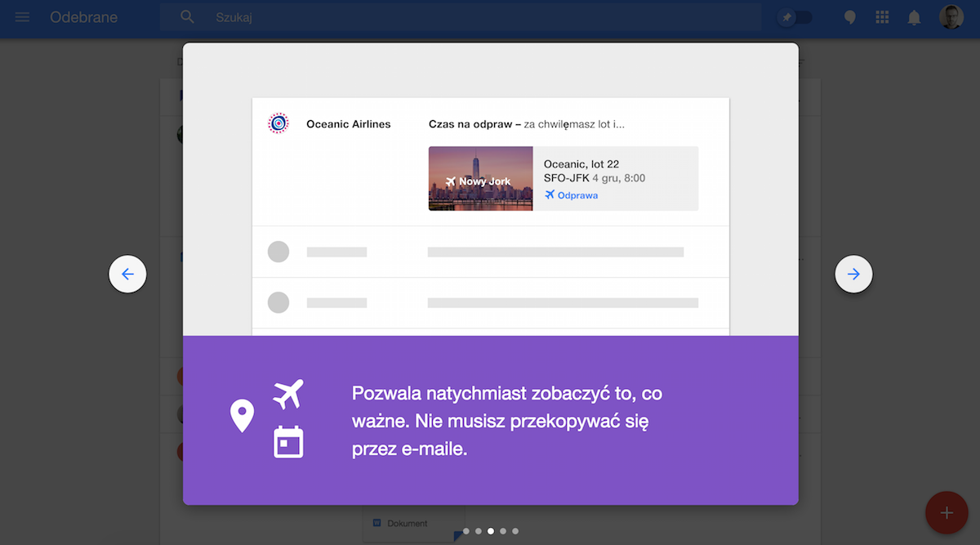Viewport: 980px width, 545px height.
Task: Click the Odebrane inbox title
Action: click(x=83, y=17)
